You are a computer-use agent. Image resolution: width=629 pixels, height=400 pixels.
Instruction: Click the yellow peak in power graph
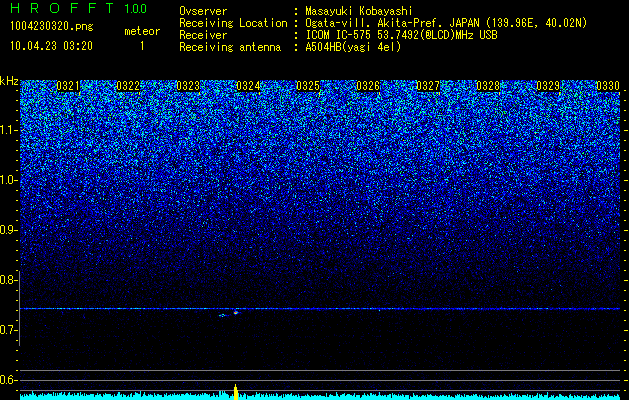(236, 392)
